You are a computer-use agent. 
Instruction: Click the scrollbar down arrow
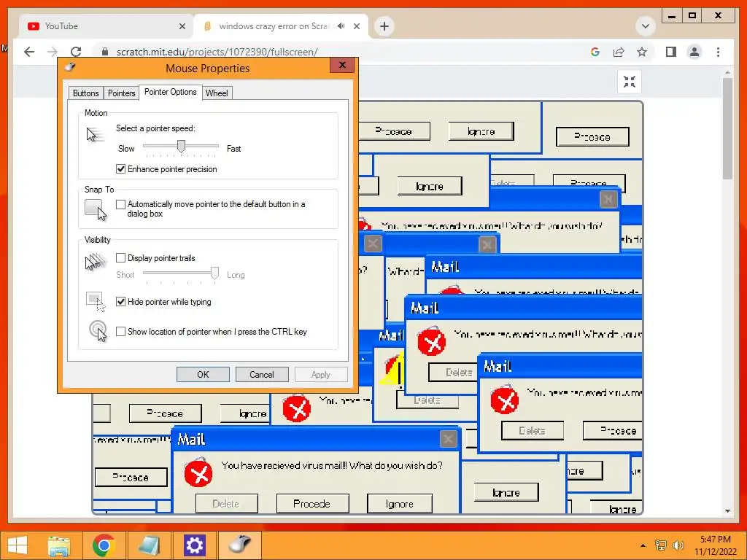coord(727,511)
